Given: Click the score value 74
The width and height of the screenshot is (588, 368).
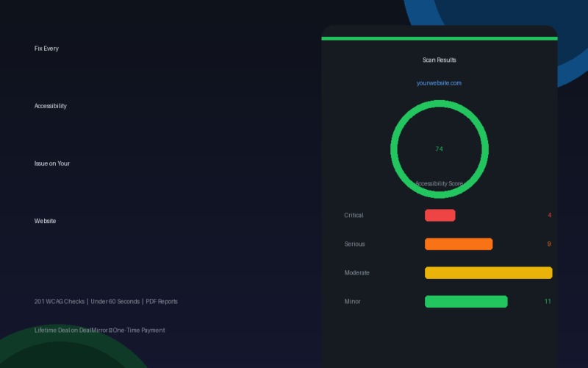Looking at the screenshot, I should pyautogui.click(x=439, y=149).
